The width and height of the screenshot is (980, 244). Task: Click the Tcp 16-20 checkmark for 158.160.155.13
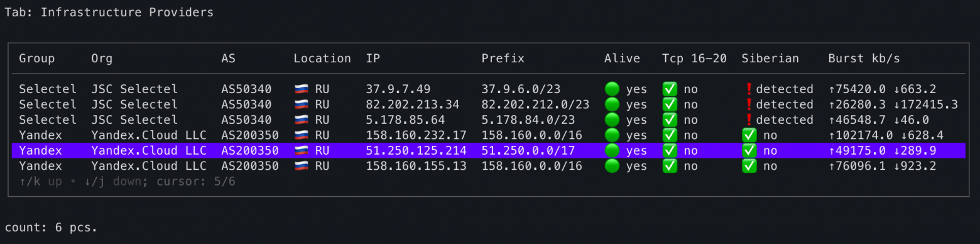click(670, 166)
